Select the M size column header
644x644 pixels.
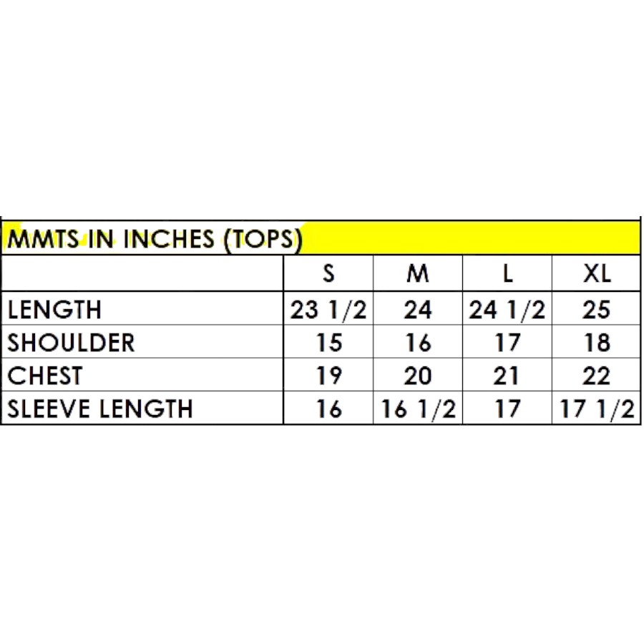(418, 273)
